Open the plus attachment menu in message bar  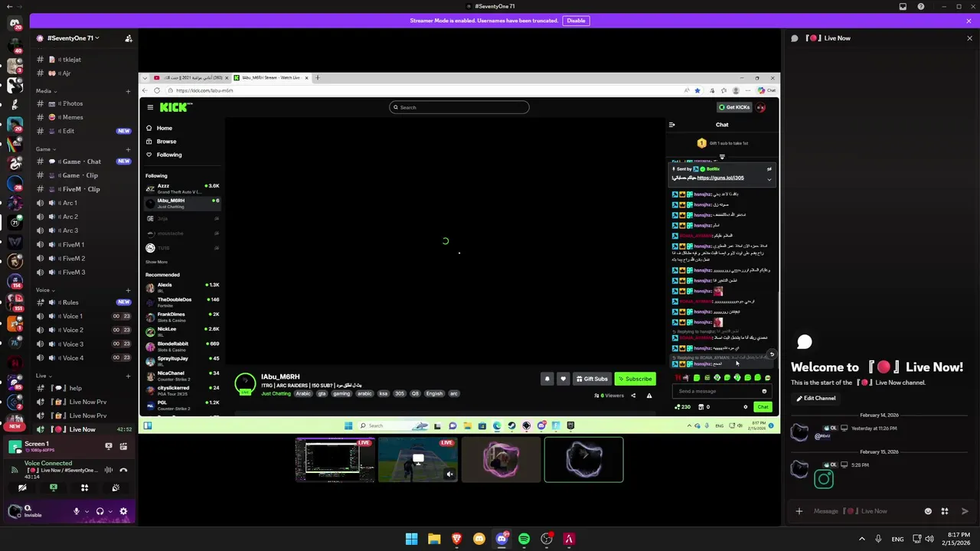[x=799, y=511]
